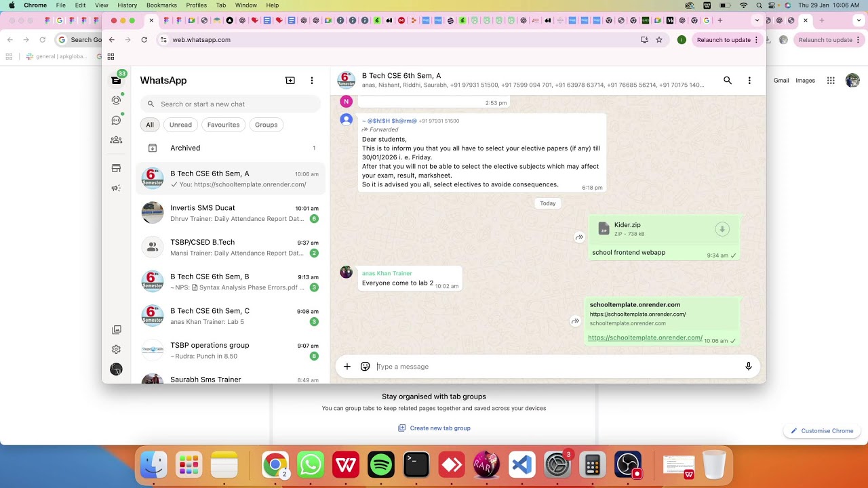Image resolution: width=868 pixels, height=488 pixels.
Task: Open the conversation three-dot menu
Action: click(x=749, y=81)
